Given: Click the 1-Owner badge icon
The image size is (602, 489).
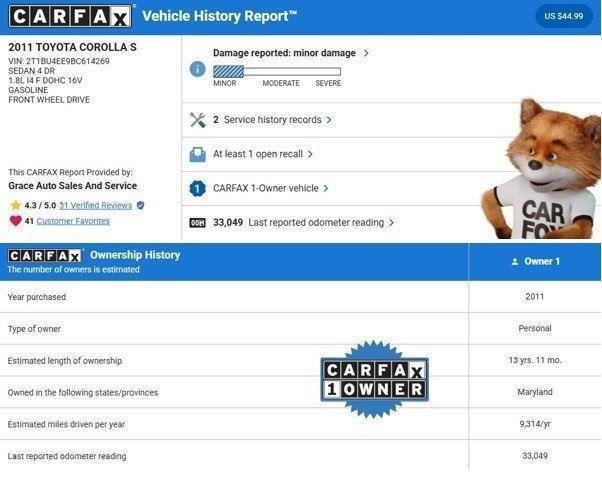Looking at the screenshot, I should [197, 188].
